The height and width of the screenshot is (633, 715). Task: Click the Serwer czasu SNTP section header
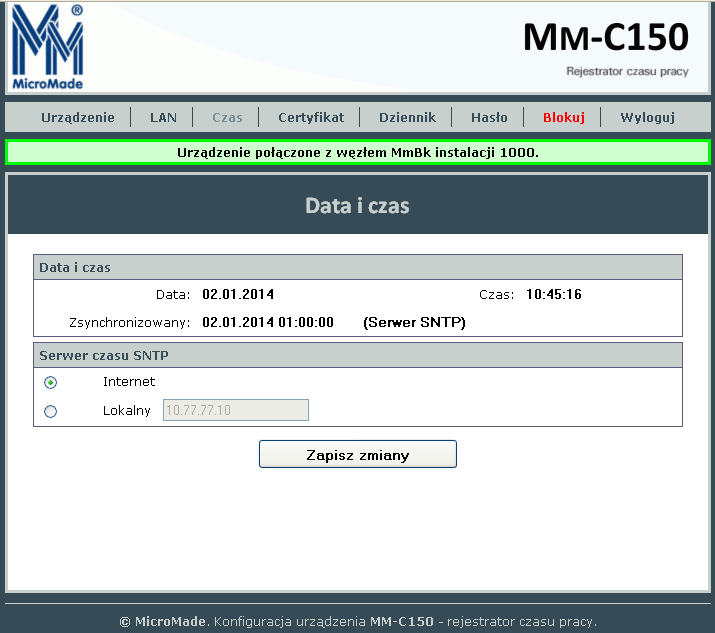click(358, 355)
